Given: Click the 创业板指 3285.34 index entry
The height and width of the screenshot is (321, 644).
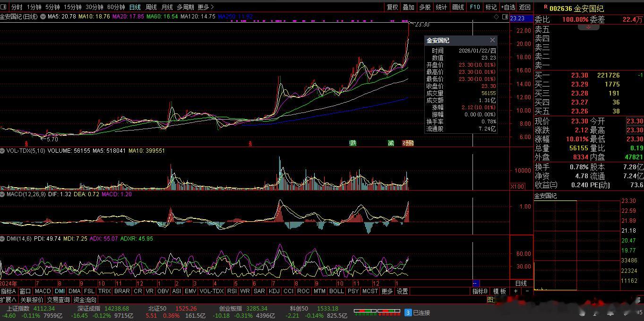Looking at the screenshot, I should pos(243,308).
